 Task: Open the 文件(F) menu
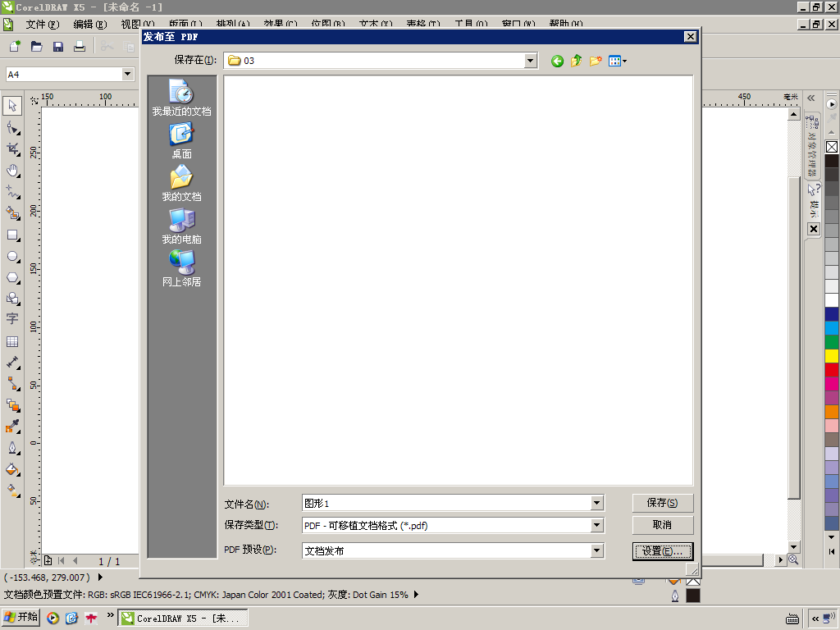43,24
